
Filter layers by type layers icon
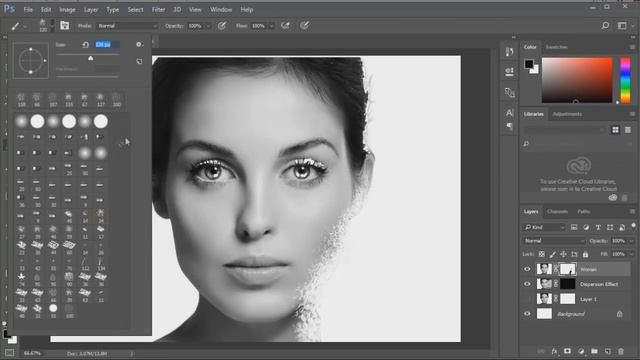(598, 227)
